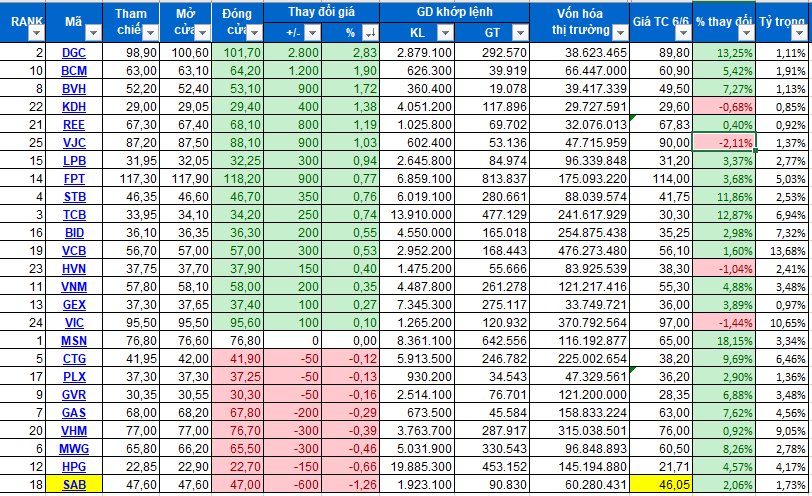Open the Giá TC 6/6 filter dropdown
Screen dimensions: 812x496
pos(684,33)
